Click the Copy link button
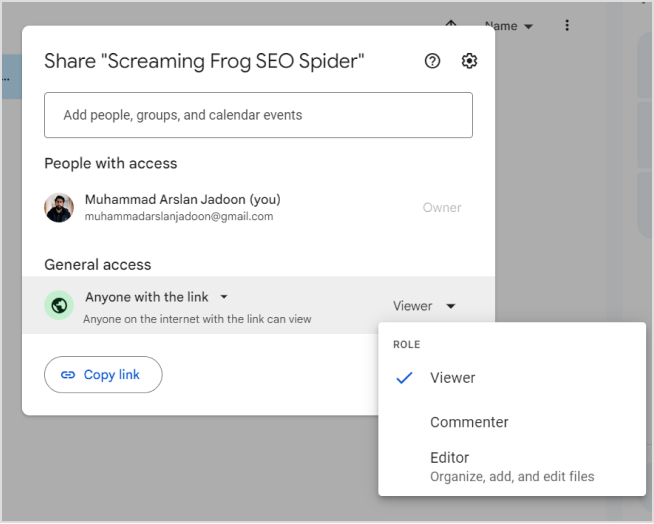 (x=103, y=375)
